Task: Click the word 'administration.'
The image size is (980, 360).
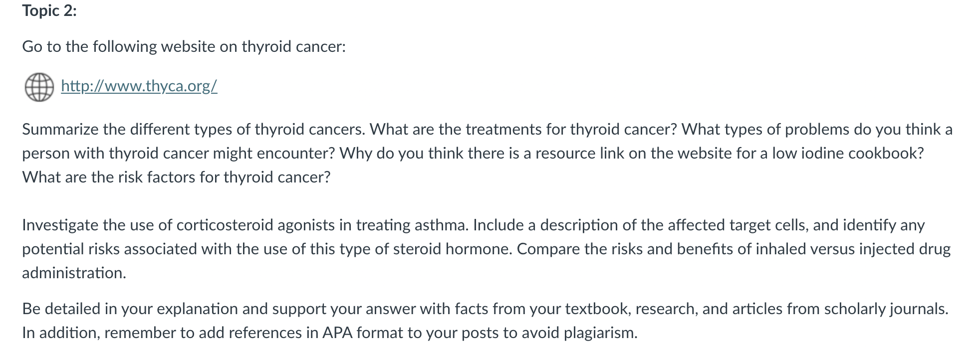Action: click(74, 273)
